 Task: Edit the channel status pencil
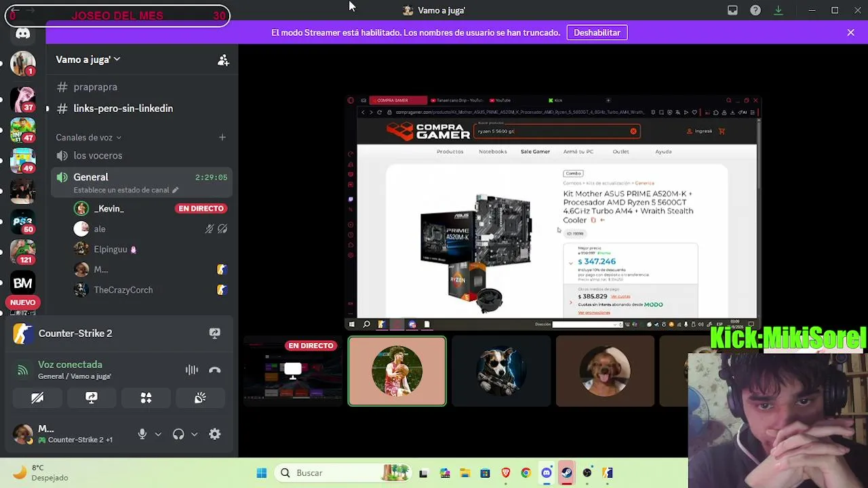click(x=175, y=190)
